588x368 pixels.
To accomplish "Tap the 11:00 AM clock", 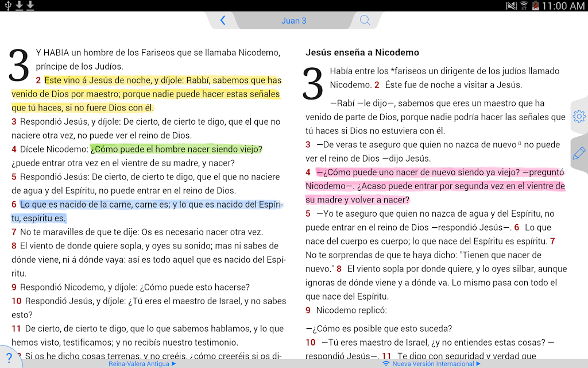I will tap(563, 6).
